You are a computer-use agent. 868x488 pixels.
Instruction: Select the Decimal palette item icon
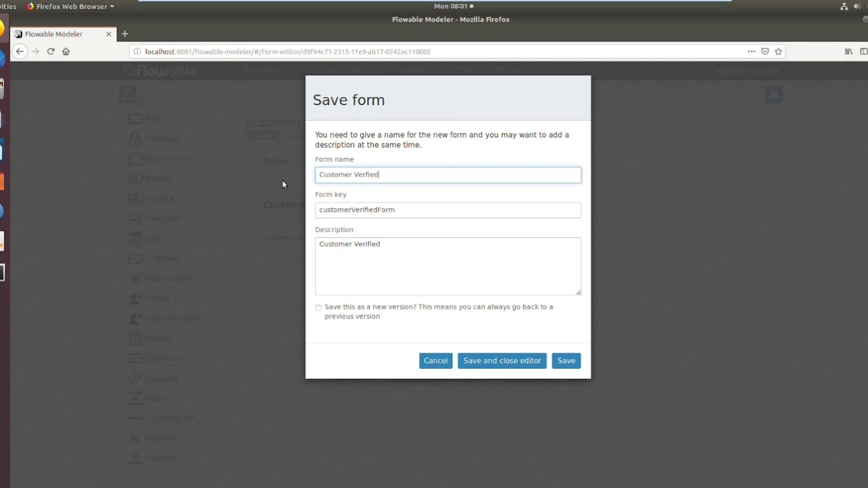(135, 199)
